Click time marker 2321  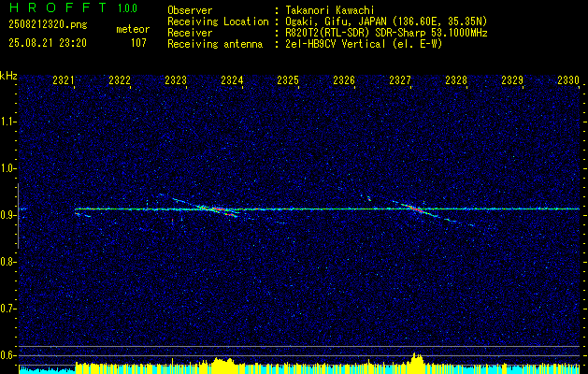[x=64, y=79]
